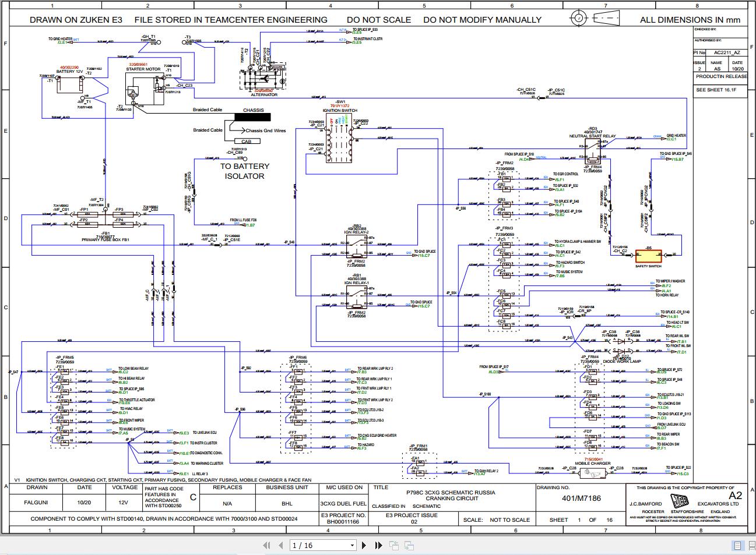Click the JCB logo in the title block
This screenshot has height=555, width=756.
[680, 501]
